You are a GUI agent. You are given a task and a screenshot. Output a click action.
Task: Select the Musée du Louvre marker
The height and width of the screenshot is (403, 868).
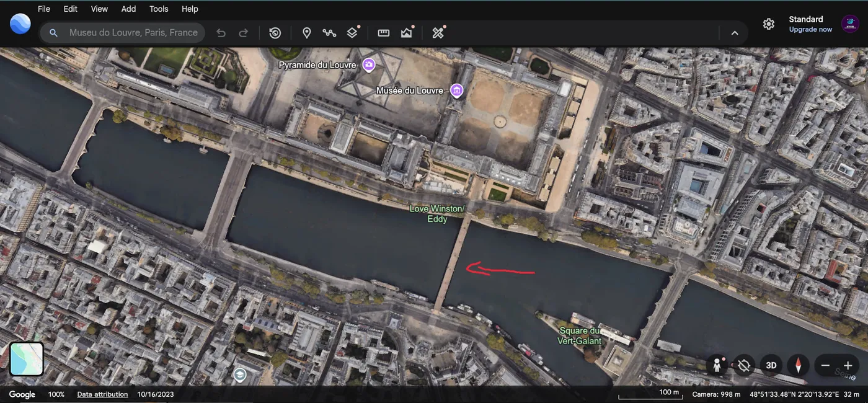(x=457, y=91)
